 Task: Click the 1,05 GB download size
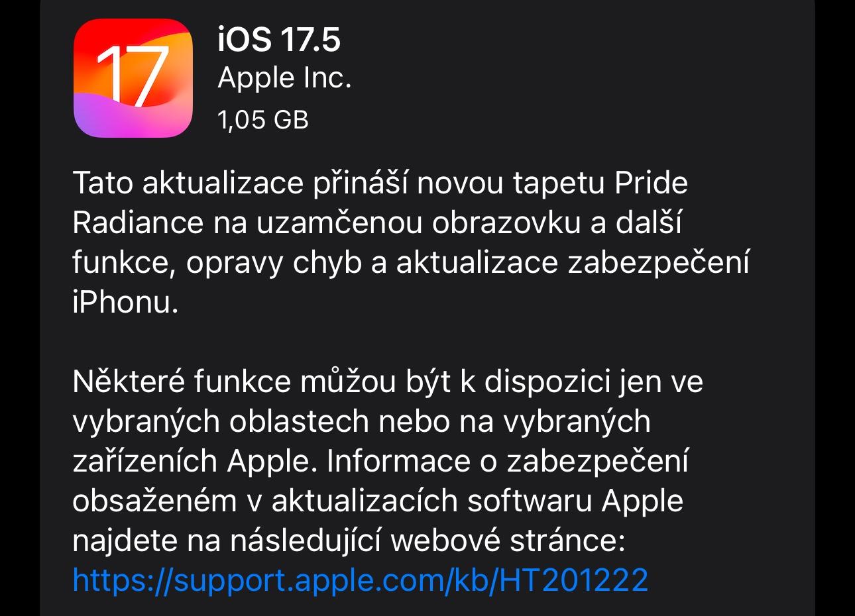pos(263,120)
